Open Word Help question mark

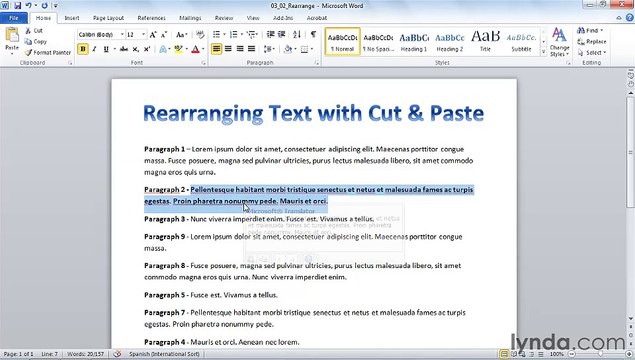[629, 18]
